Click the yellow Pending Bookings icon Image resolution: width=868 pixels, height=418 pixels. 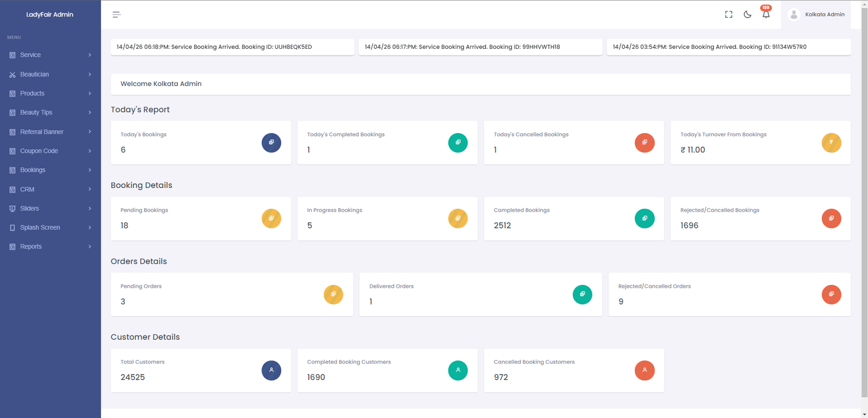[271, 218]
